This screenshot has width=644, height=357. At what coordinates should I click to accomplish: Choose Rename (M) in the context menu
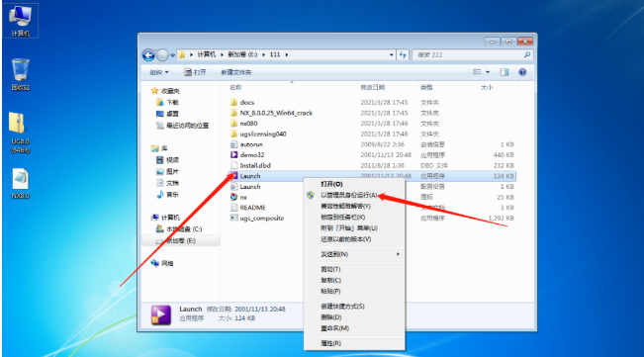tap(354, 328)
